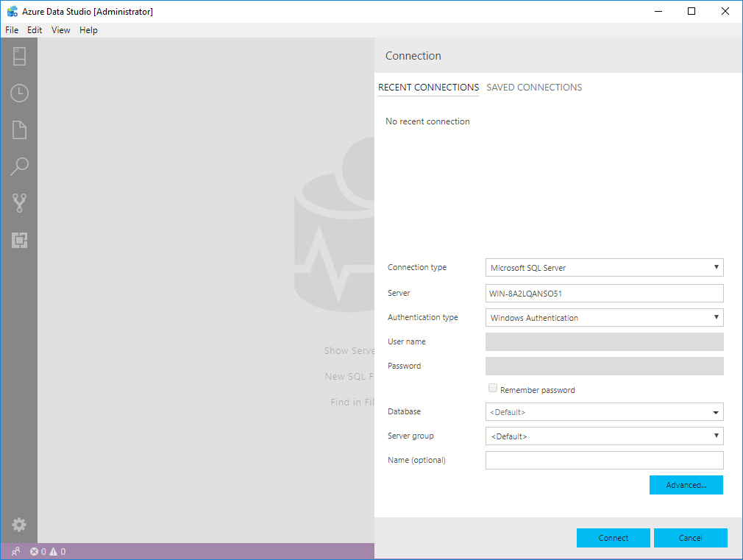743x560 pixels.
Task: Click the disabled Password field
Action: coord(604,366)
